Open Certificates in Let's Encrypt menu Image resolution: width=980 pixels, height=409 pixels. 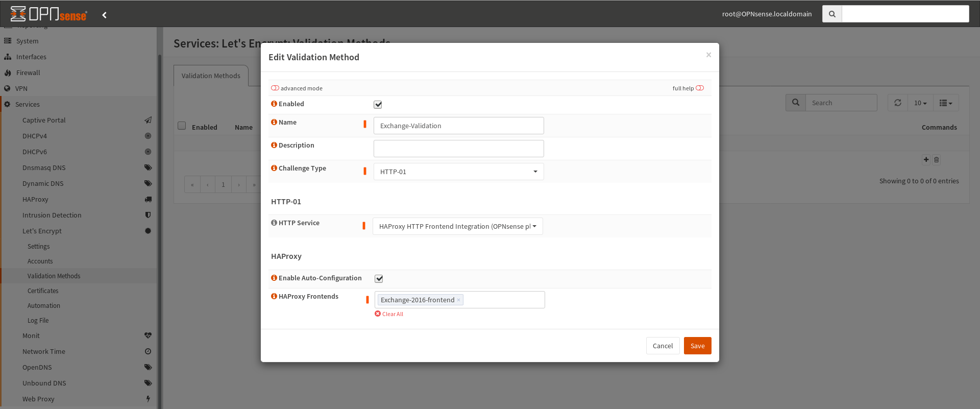[43, 291]
